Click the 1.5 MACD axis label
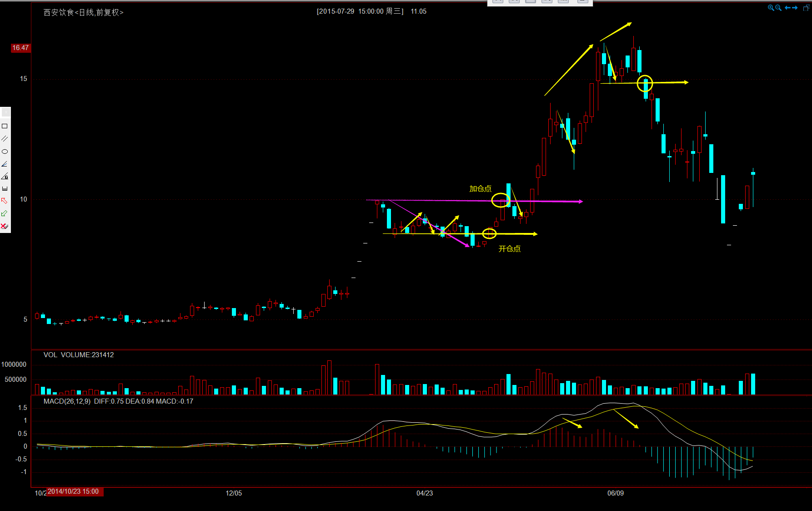Screen dimensions: 812x511 pyautogui.click(x=23, y=408)
